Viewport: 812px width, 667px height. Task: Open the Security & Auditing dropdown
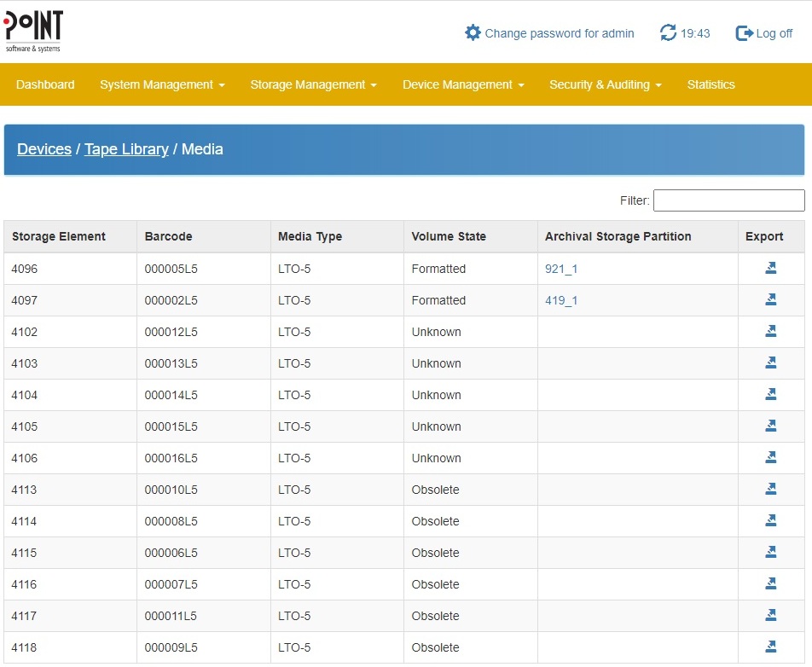point(606,84)
